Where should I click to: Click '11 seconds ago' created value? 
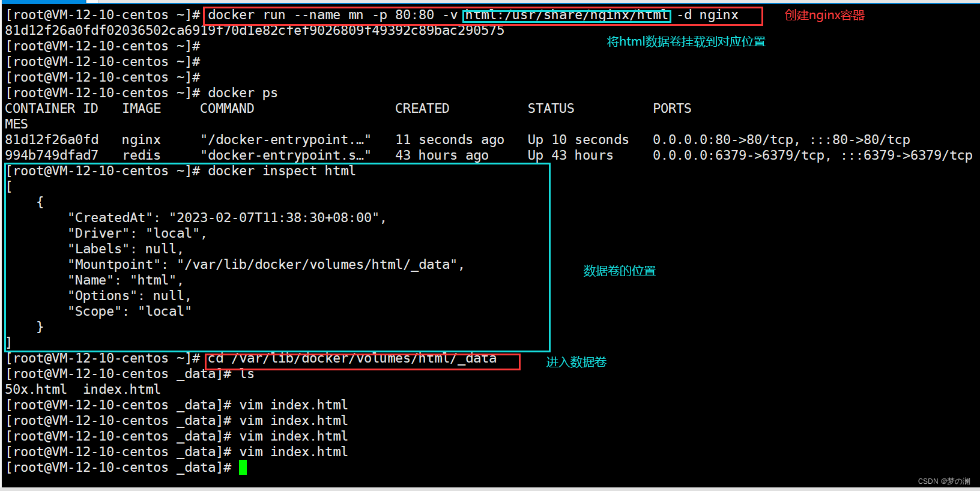(450, 140)
